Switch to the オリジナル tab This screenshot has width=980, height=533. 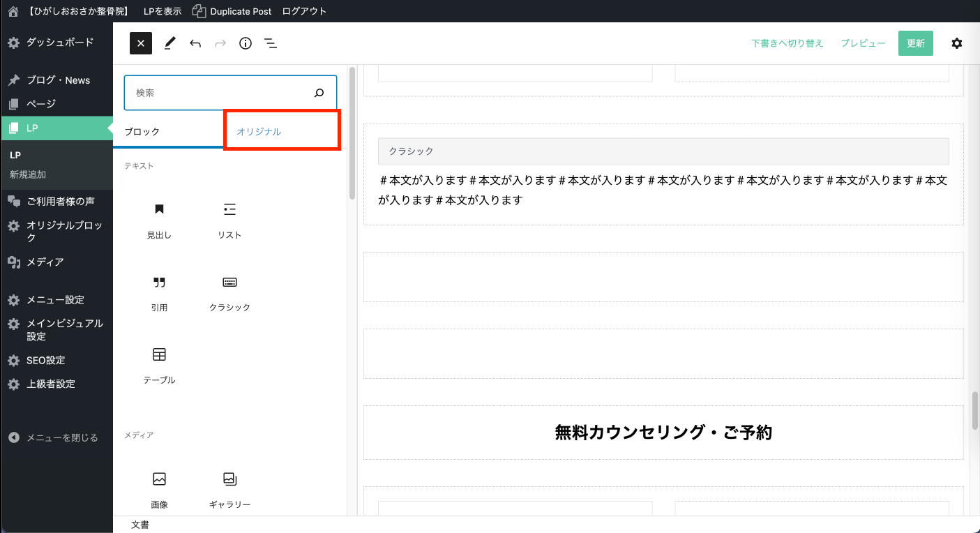pyautogui.click(x=259, y=131)
